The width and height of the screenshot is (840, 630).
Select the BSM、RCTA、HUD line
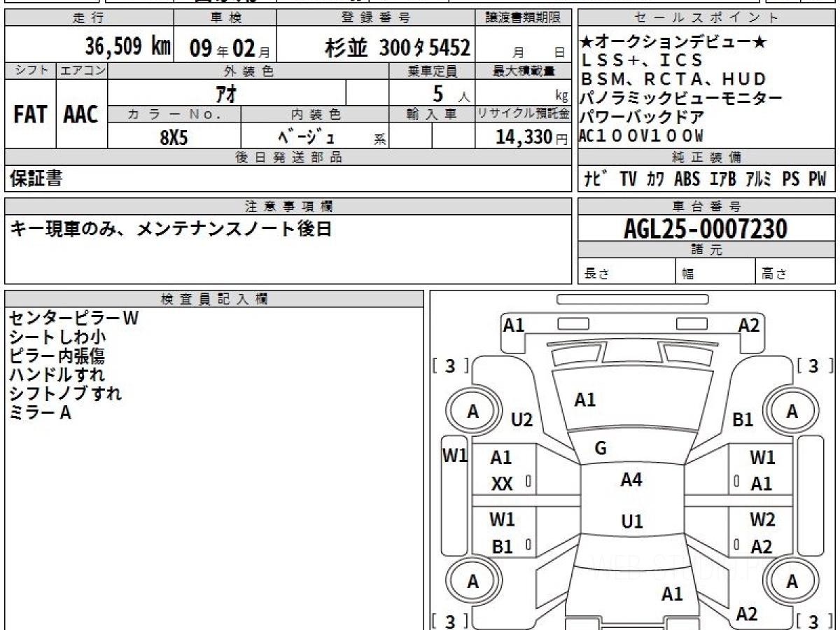(x=673, y=79)
